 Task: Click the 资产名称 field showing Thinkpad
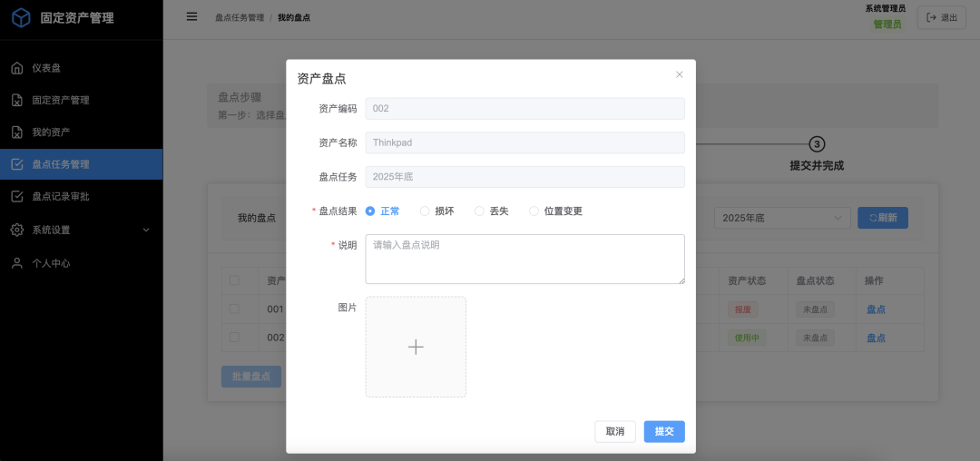(x=525, y=142)
